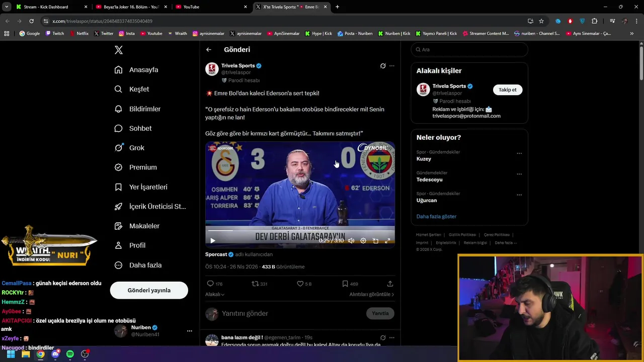Open Gizlilik Politikası footer link
Screen dimensions: 644x362
(x=462, y=235)
